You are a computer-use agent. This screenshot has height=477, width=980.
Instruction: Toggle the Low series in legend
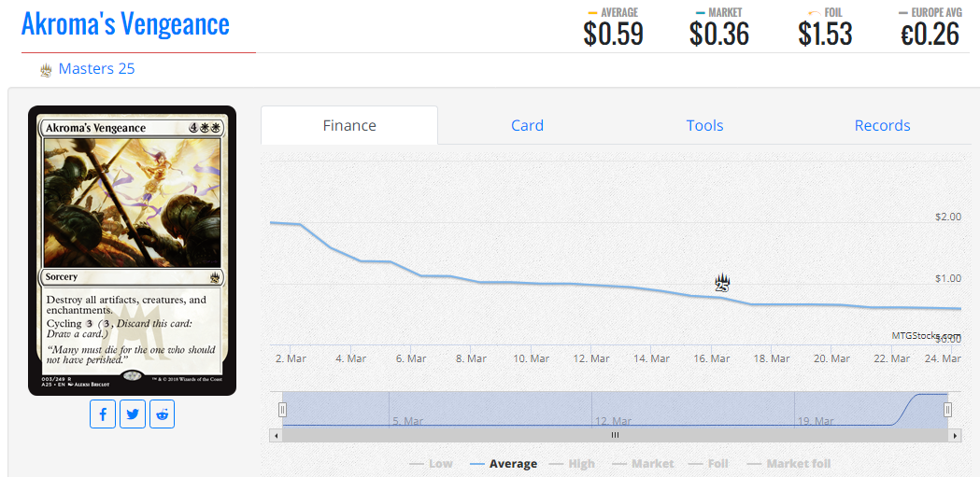431,464
